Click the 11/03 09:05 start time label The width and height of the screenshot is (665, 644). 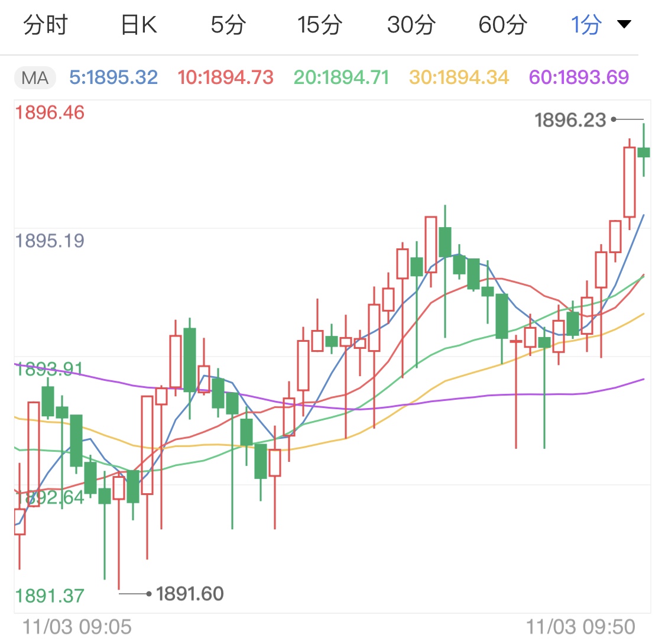tap(77, 627)
